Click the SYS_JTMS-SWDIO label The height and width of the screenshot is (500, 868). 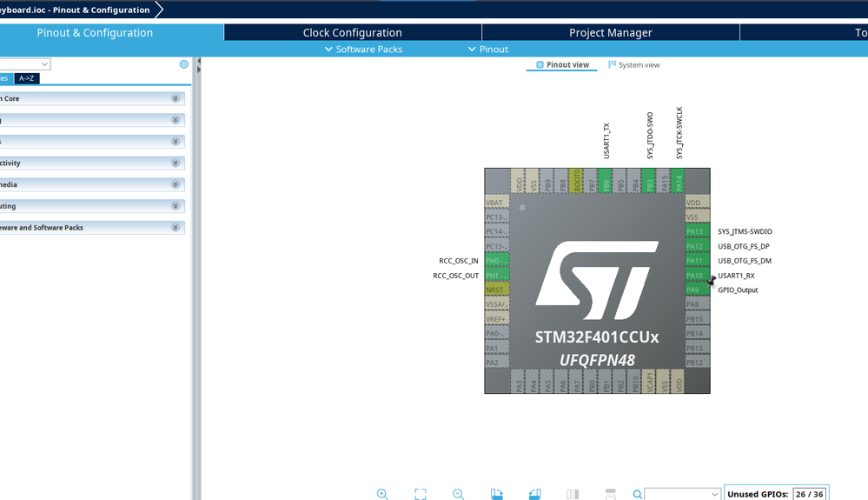click(x=745, y=231)
